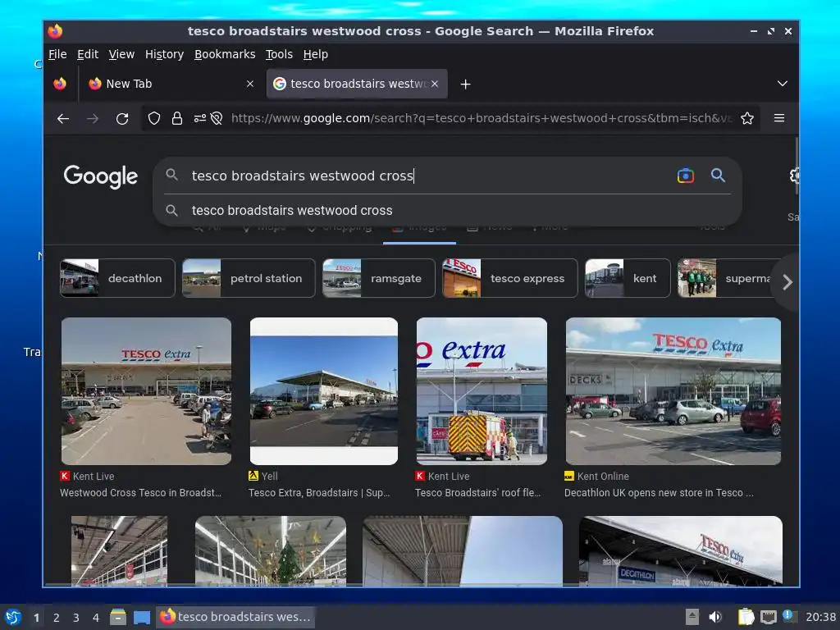Open the Edit menu
Screen dimensions: 840x630
pyautogui.click(x=87, y=54)
